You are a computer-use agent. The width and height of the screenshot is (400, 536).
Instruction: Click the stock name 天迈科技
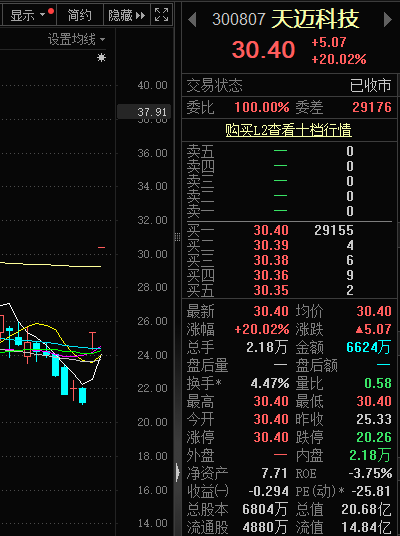315,19
